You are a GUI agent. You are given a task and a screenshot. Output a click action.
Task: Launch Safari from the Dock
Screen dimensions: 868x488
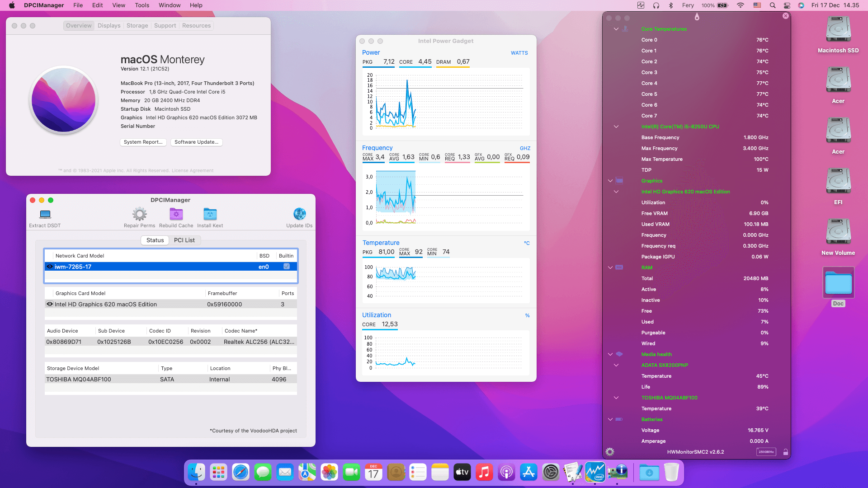[241, 473]
